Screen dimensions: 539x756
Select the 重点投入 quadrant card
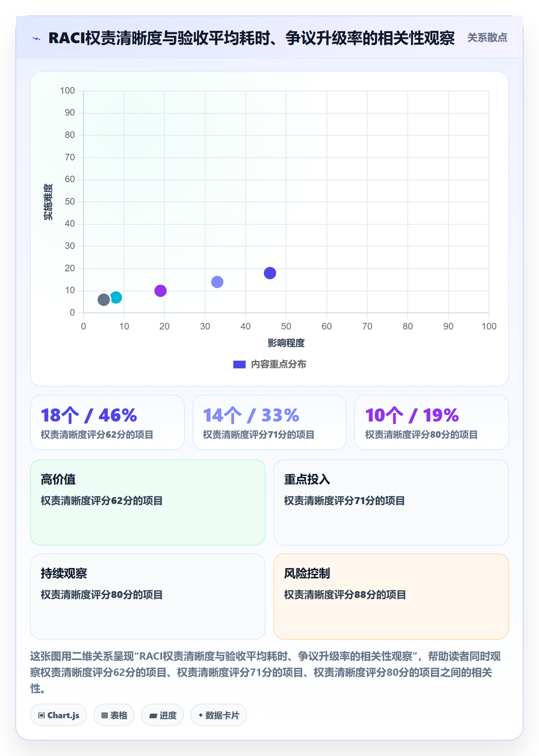pos(391,502)
